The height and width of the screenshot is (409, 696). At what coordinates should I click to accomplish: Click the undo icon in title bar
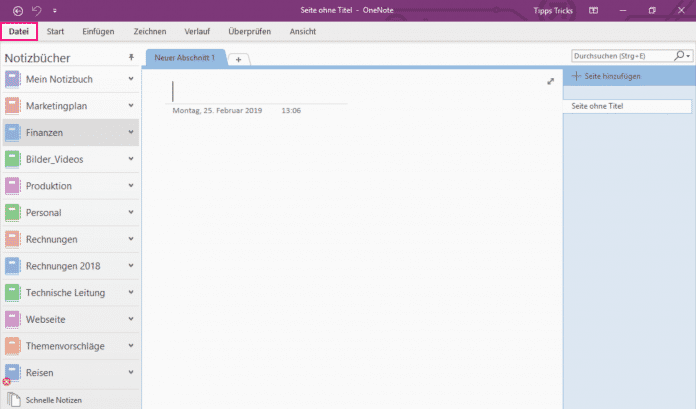[x=37, y=10]
